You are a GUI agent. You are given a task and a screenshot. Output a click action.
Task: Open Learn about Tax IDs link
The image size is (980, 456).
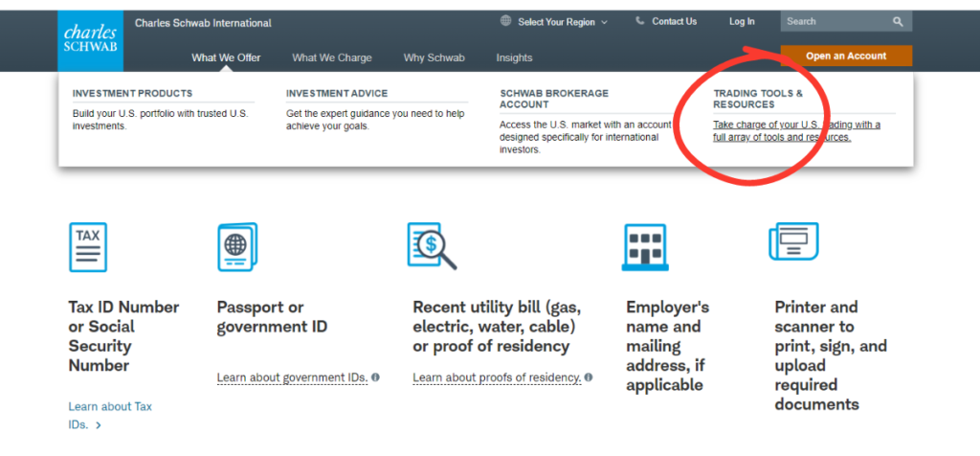tap(110, 416)
